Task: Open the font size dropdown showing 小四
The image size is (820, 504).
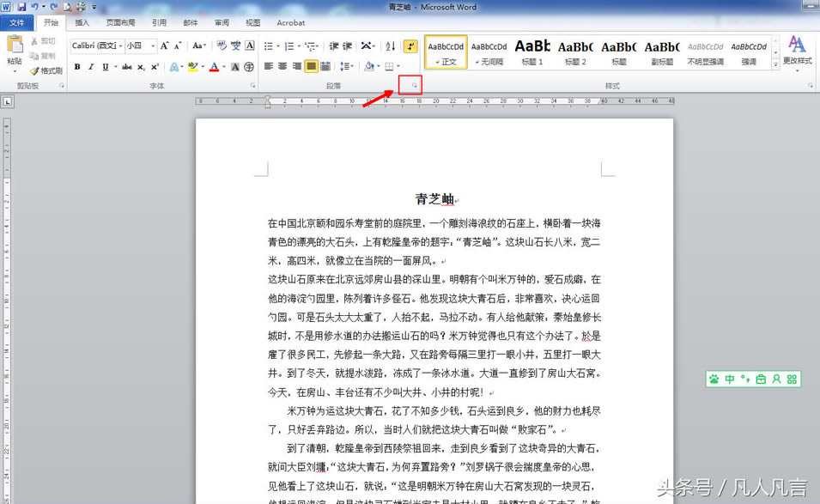Action: (153, 46)
